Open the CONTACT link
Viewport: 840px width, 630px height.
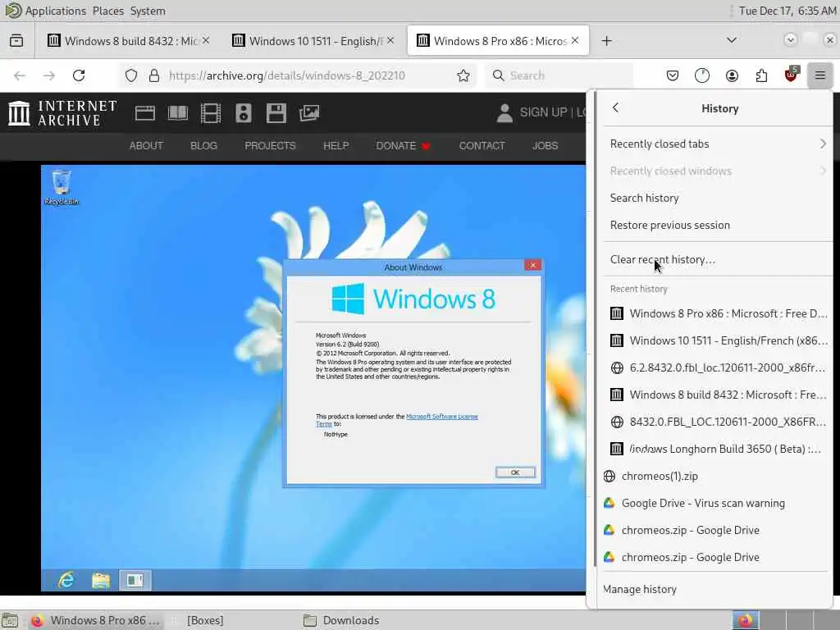tap(482, 146)
